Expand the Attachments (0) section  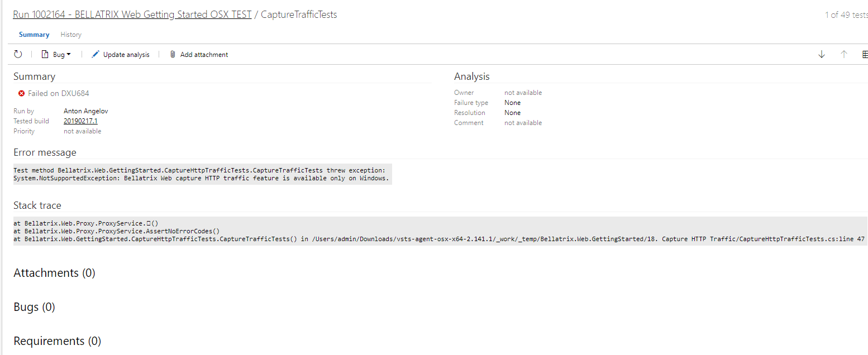(54, 273)
